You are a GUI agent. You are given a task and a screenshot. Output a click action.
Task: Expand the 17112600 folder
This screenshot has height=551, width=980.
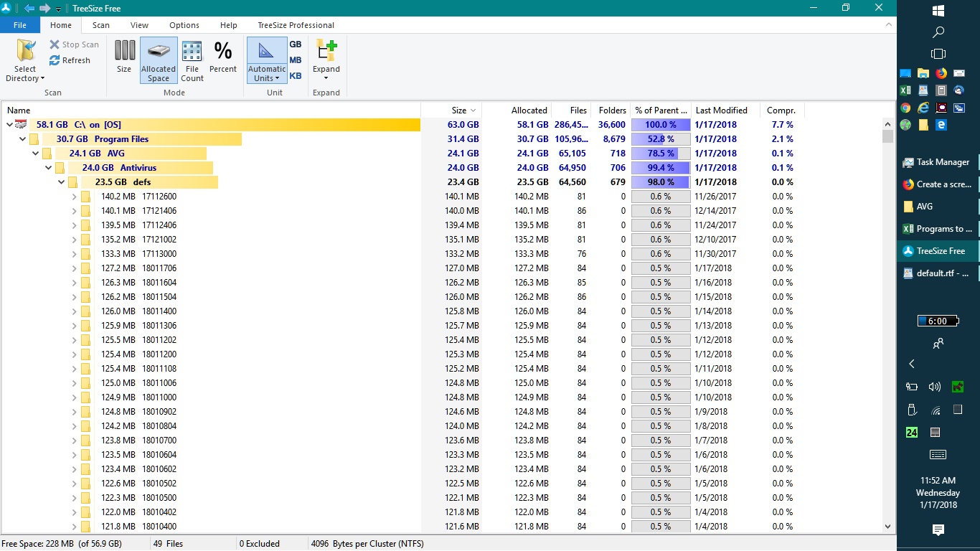pyautogui.click(x=74, y=197)
